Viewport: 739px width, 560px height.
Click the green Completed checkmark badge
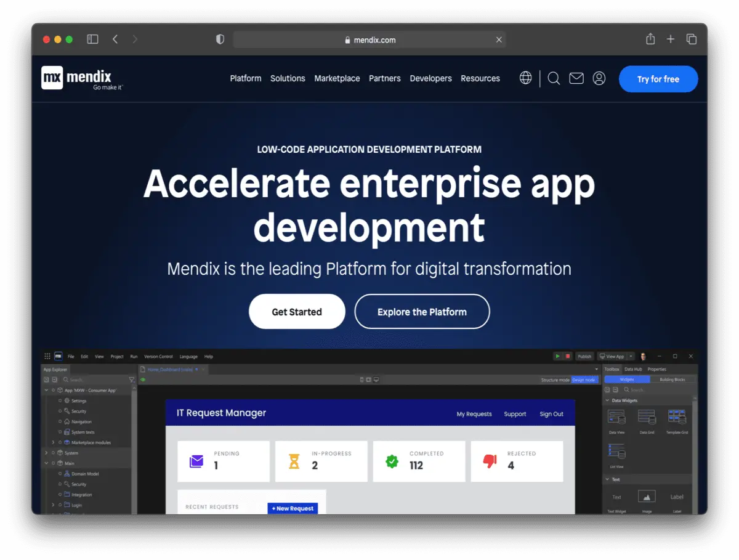(392, 461)
